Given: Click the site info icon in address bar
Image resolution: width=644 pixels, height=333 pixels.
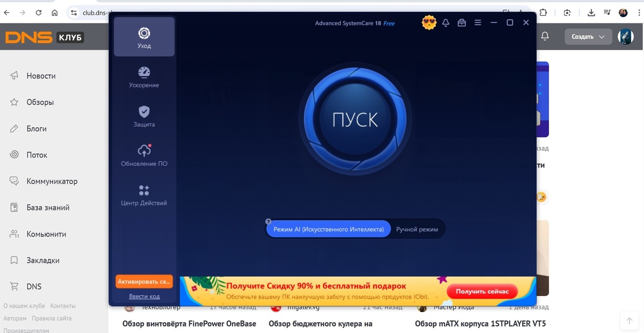Looking at the screenshot, I should pyautogui.click(x=74, y=12).
